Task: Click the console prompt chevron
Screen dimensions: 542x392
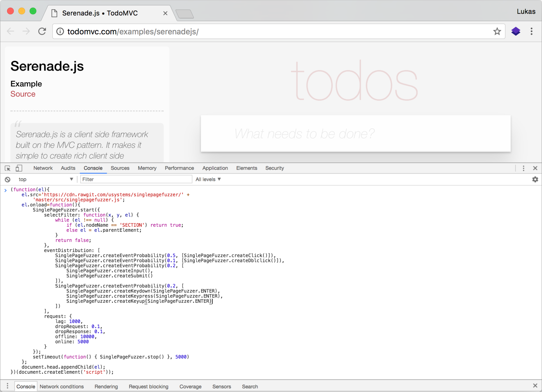Action: (x=5, y=190)
